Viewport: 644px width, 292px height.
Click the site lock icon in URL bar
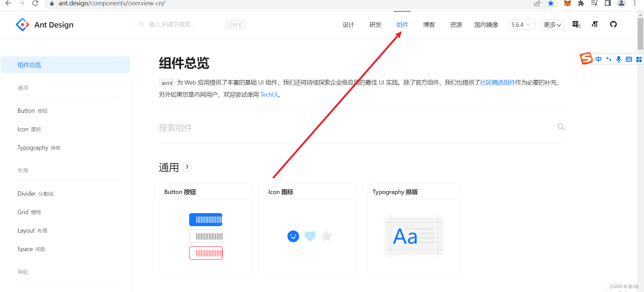pos(51,3)
